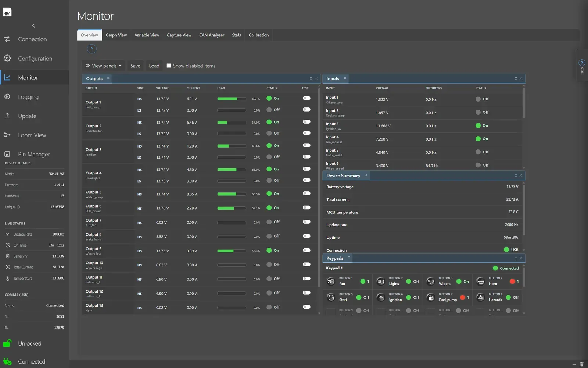Click the trash icon in bottom bar
Screen dimensions: 588x368
[x=582, y=364]
